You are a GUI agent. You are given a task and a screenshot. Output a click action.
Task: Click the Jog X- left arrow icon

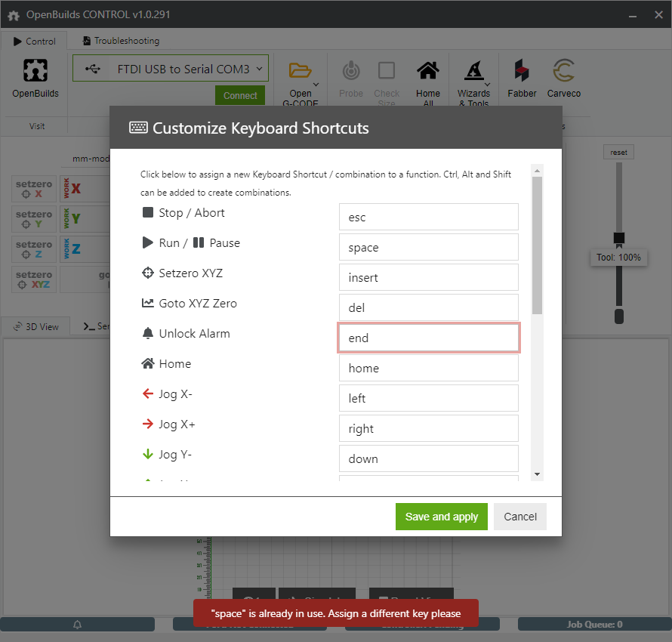pos(148,394)
